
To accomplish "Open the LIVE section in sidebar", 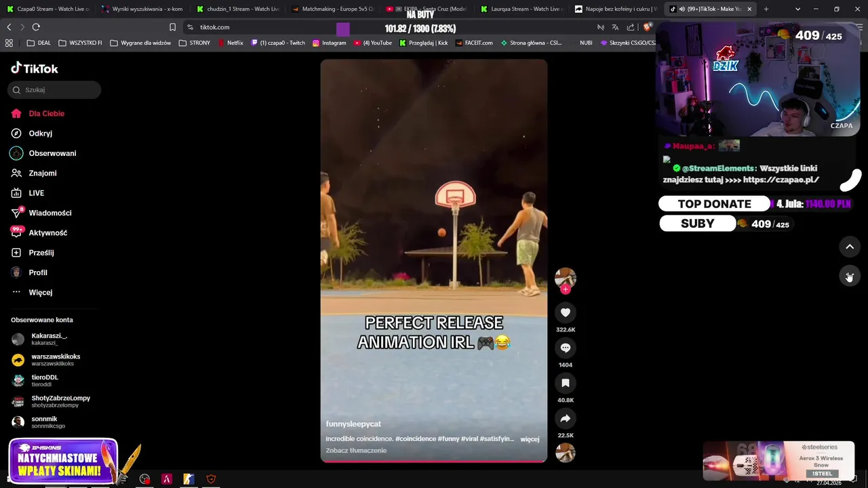I will tap(36, 193).
